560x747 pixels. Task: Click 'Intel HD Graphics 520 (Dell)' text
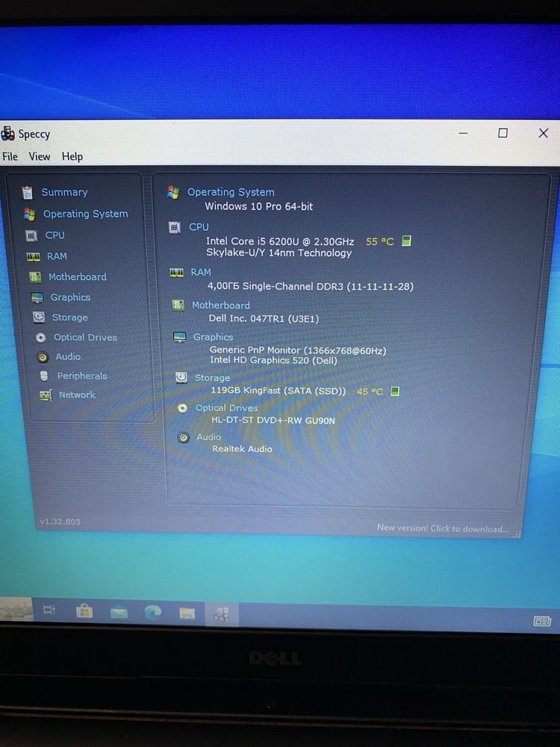[x=273, y=360]
